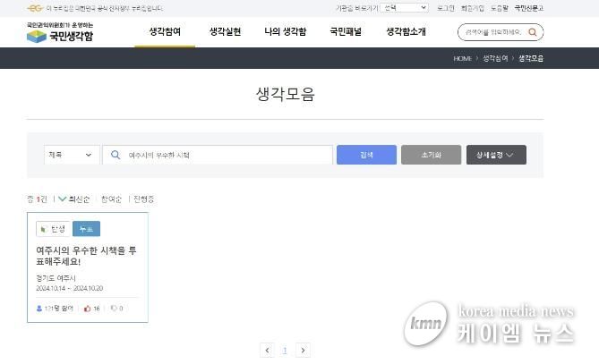Image resolution: width=599 pixels, height=364 pixels.
Task: Open the 생각실현 menu
Action: [x=225, y=31]
